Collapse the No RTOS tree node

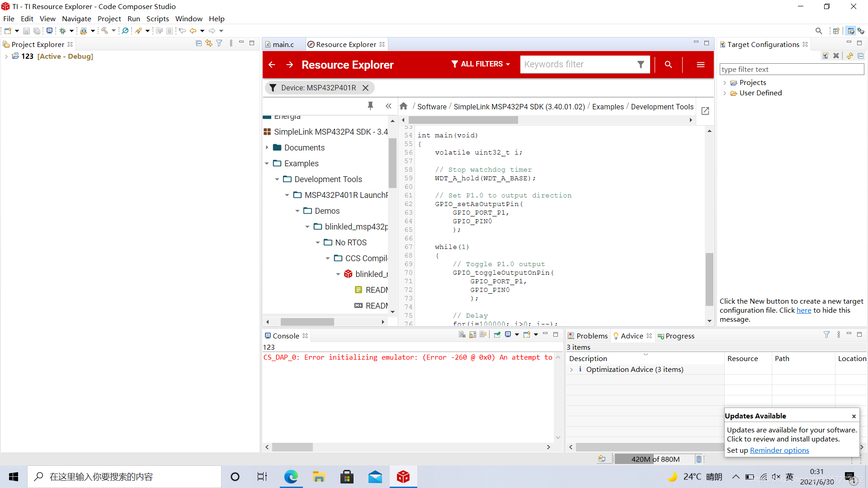point(318,243)
